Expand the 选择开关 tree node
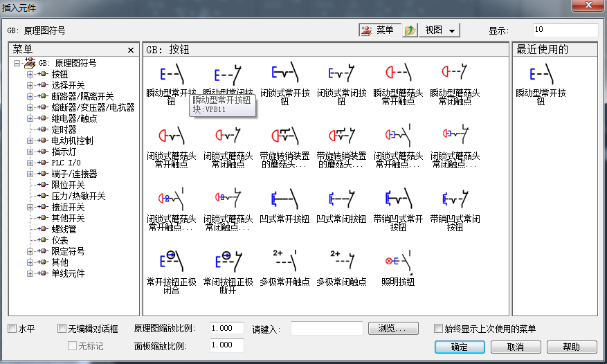Image resolution: width=607 pixels, height=364 pixels. tap(30, 85)
